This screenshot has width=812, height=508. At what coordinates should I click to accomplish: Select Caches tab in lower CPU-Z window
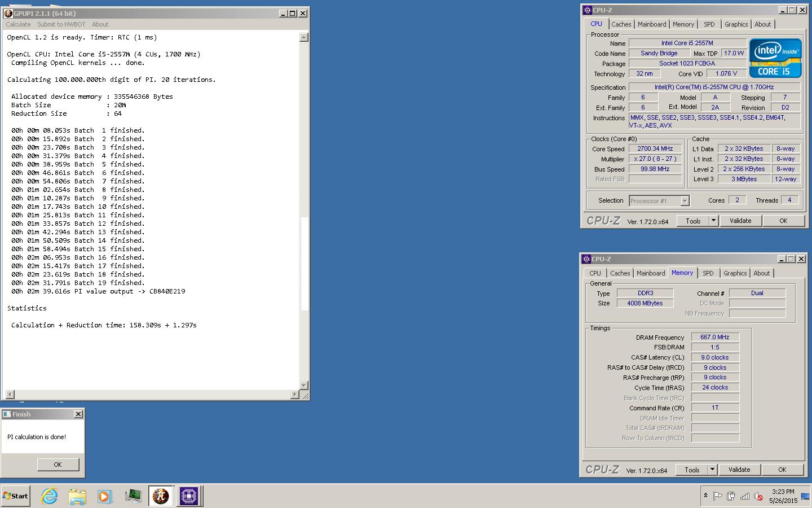[x=620, y=273]
